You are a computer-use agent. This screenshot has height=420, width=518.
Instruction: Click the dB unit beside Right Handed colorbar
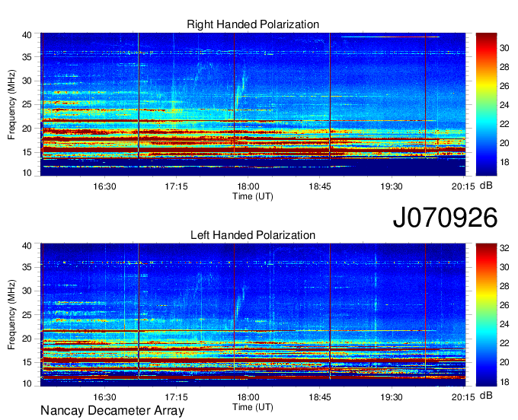click(x=486, y=186)
